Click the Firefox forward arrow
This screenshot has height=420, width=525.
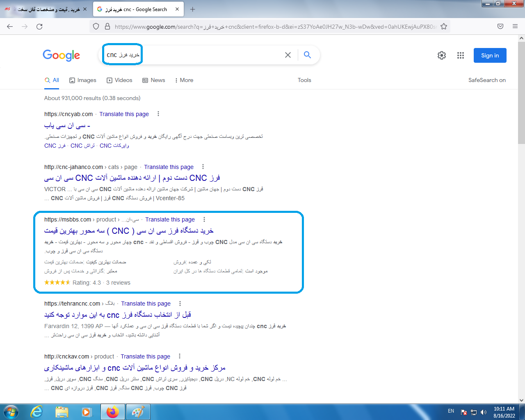(25, 26)
